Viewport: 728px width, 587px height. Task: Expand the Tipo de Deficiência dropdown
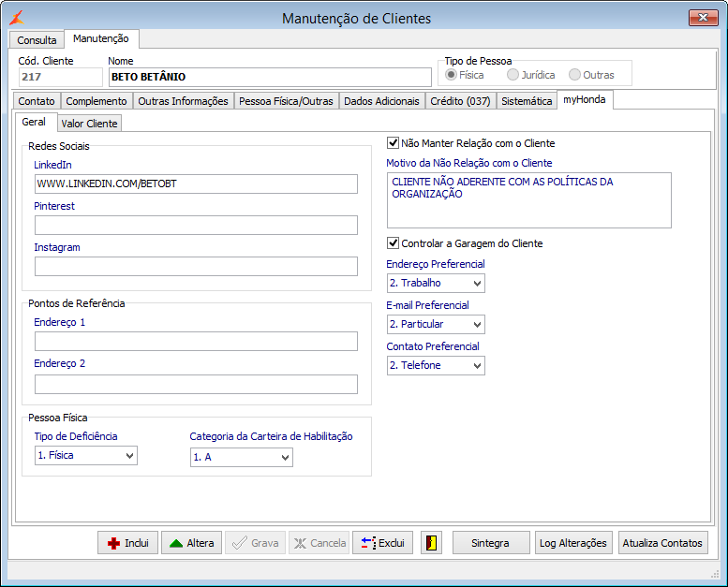[x=86, y=455]
